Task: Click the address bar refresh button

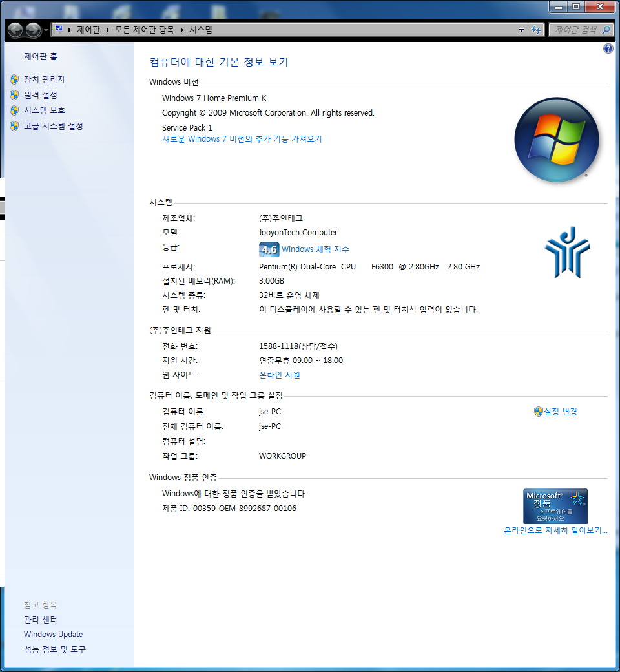Action: (x=536, y=30)
